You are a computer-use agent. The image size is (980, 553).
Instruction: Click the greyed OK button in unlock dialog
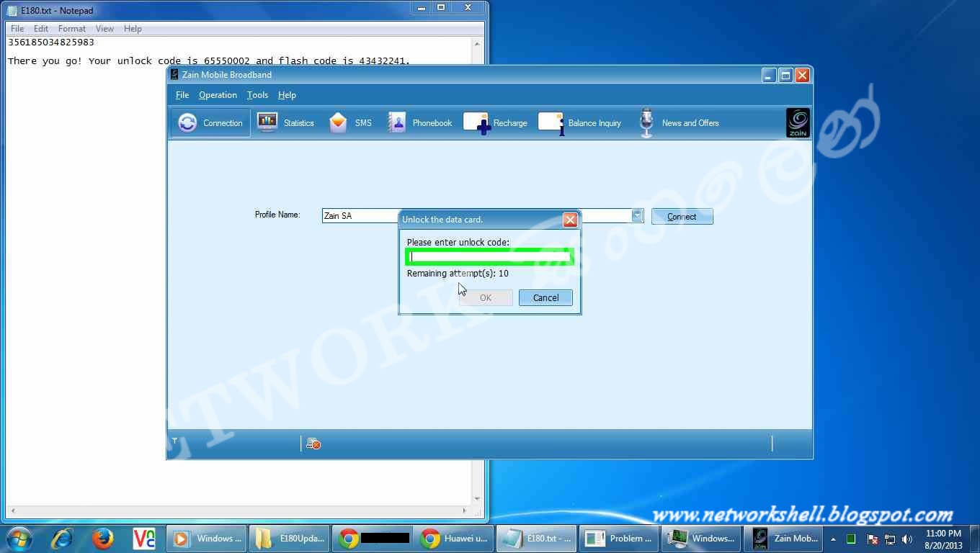pyautogui.click(x=486, y=298)
